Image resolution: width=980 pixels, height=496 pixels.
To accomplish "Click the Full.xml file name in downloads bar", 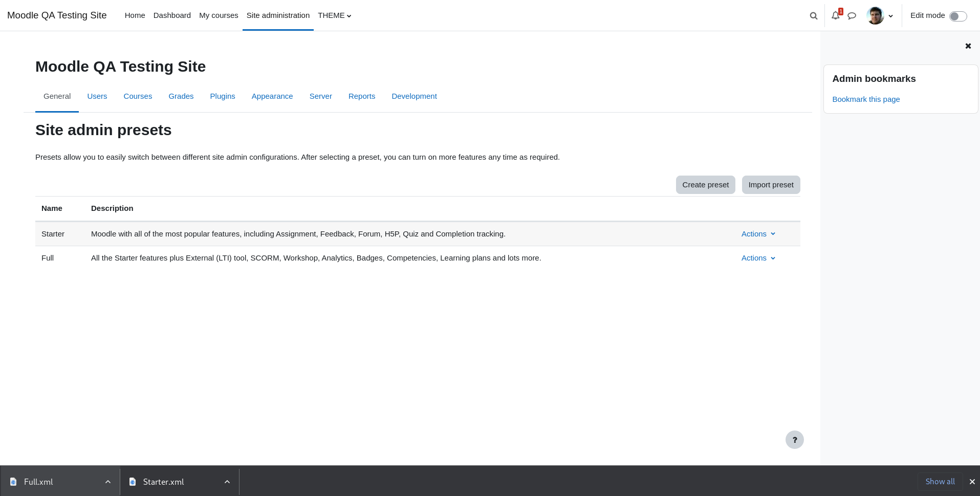I will pyautogui.click(x=38, y=482).
